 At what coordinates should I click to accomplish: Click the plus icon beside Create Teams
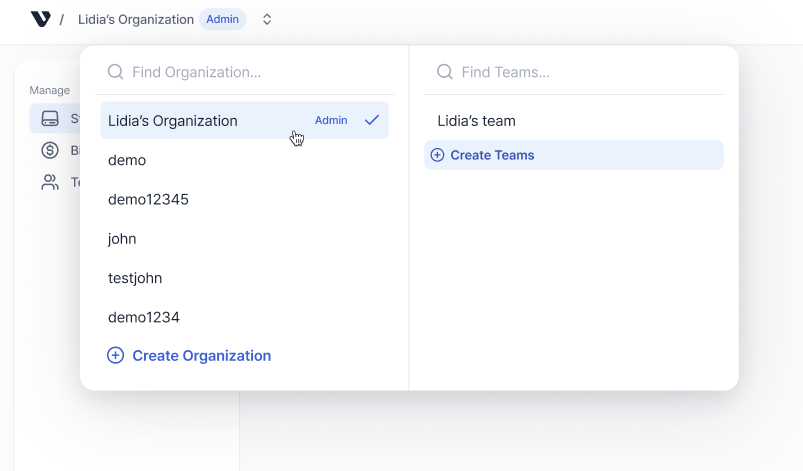click(437, 155)
